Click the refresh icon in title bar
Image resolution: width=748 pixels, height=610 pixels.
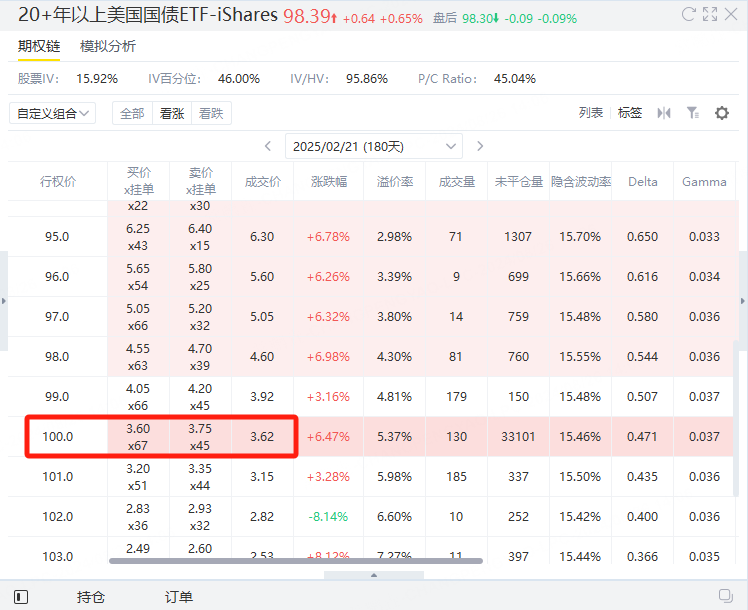pos(688,14)
